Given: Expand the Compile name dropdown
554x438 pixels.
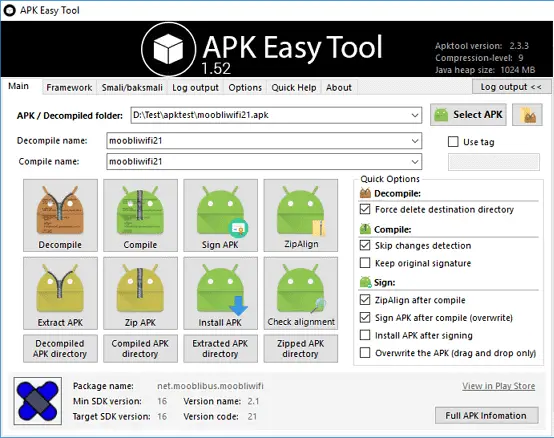Looking at the screenshot, I should point(415,162).
